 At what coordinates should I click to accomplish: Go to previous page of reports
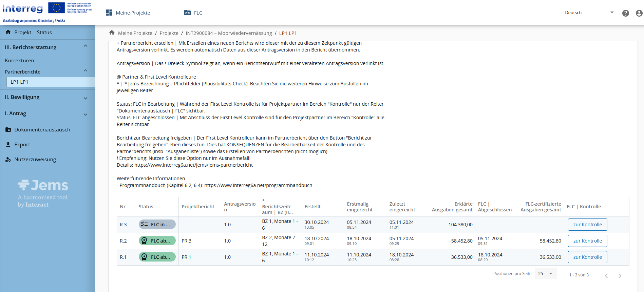(606, 275)
